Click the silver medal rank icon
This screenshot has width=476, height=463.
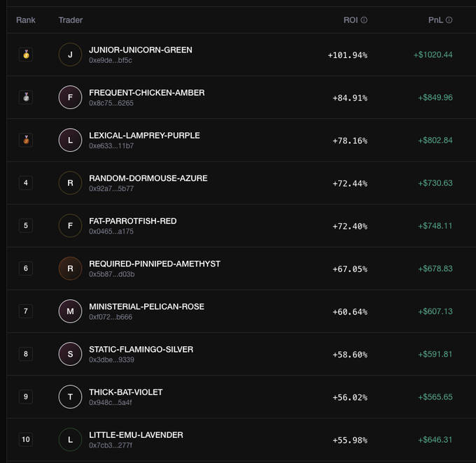click(26, 97)
